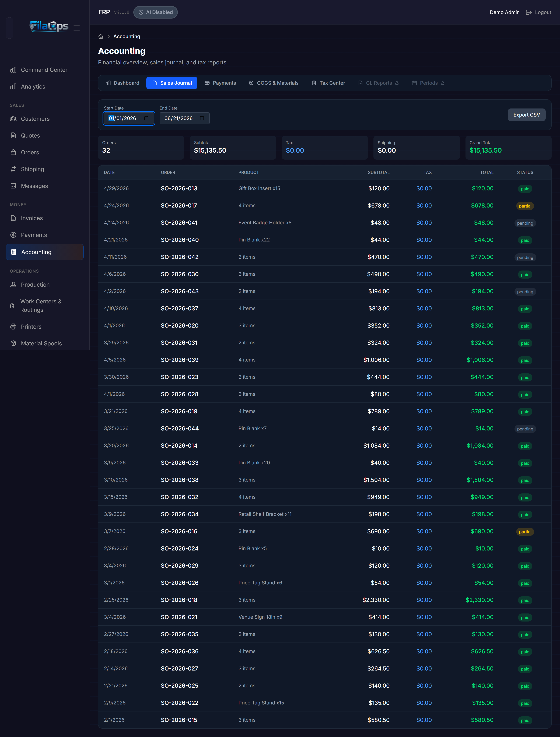Open the Dashboard tab
This screenshot has width=560, height=737.
tap(122, 83)
